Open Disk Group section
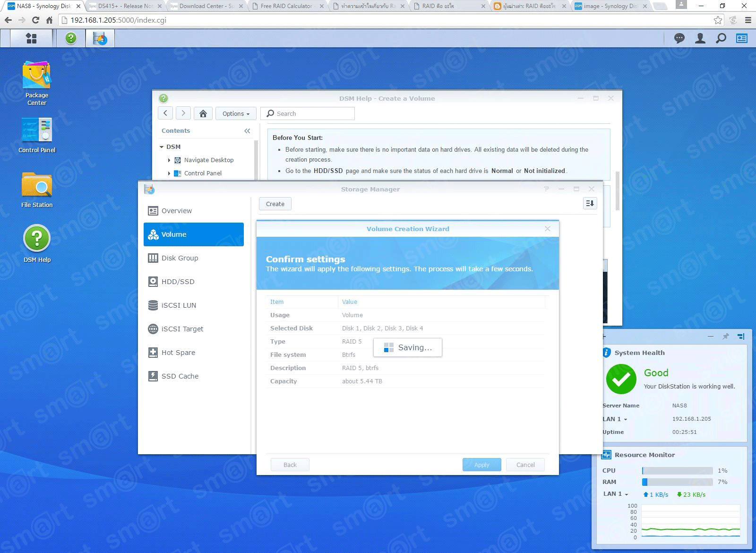756x553 pixels. pos(194,258)
